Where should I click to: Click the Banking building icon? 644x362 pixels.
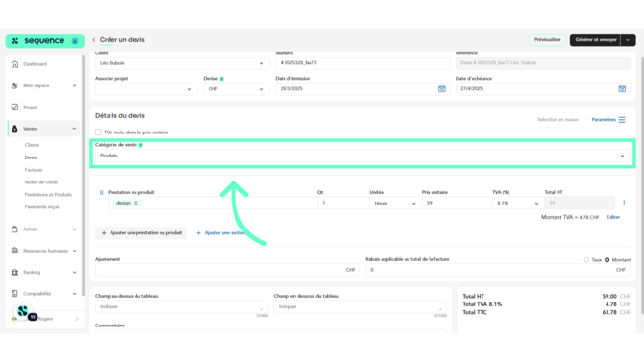coord(14,272)
